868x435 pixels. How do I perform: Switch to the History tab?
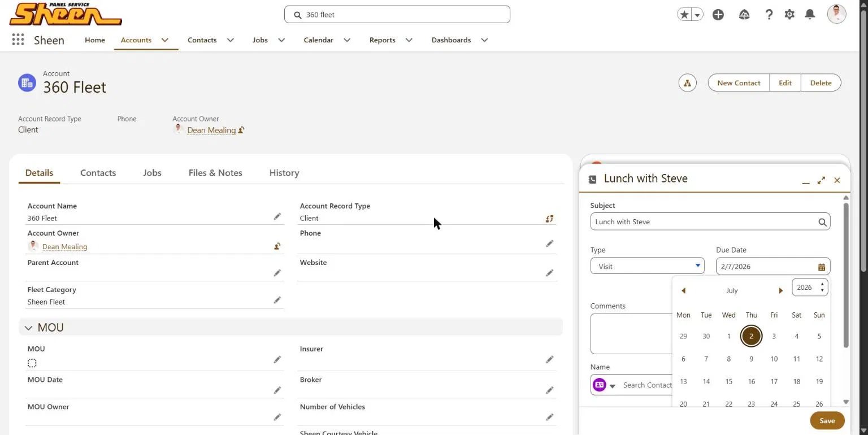point(284,173)
